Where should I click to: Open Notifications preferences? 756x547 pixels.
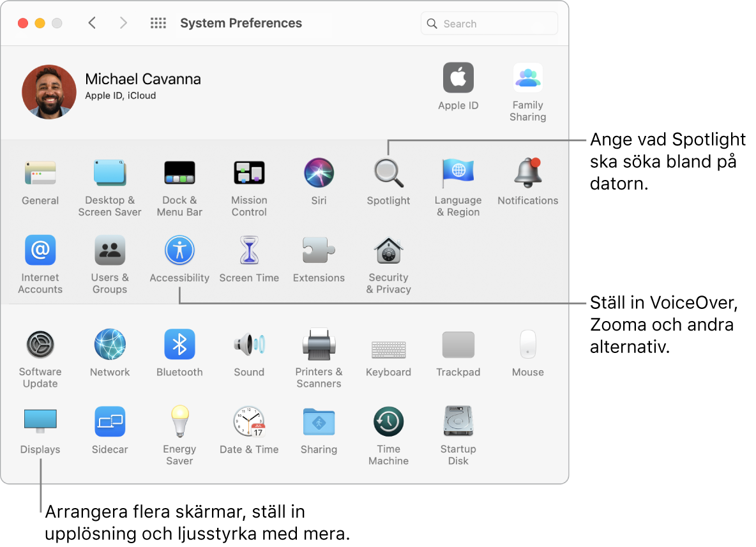click(x=528, y=172)
